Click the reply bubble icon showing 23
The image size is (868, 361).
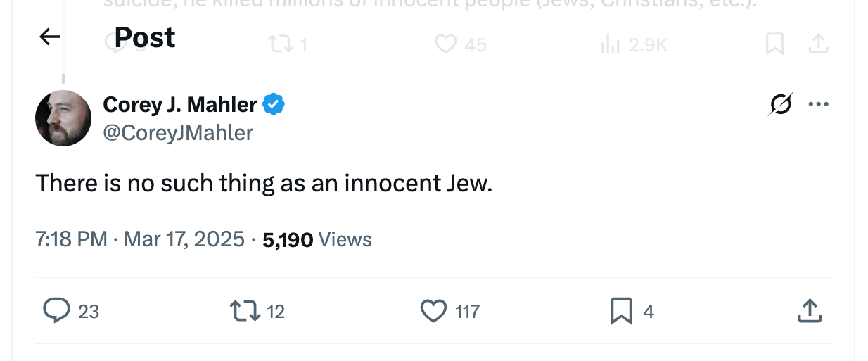click(56, 310)
